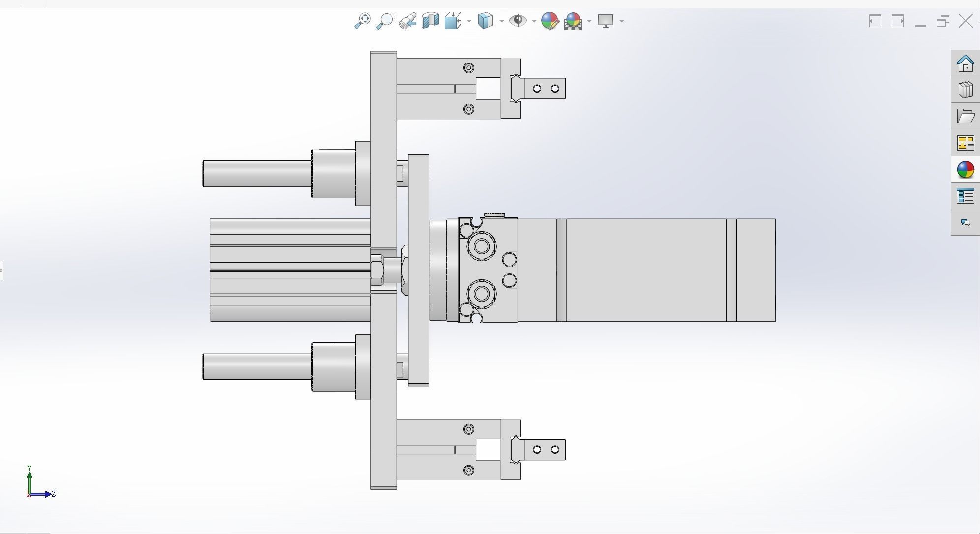
Task: Open File Explorer folder tab
Action: coord(965,116)
